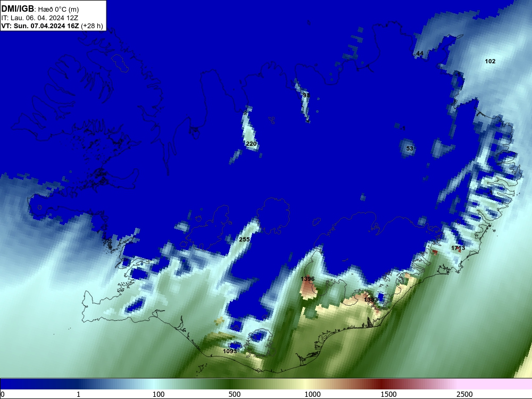Click the 1383 value near the glacier
The height and width of the screenshot is (399, 532).
[370, 300]
